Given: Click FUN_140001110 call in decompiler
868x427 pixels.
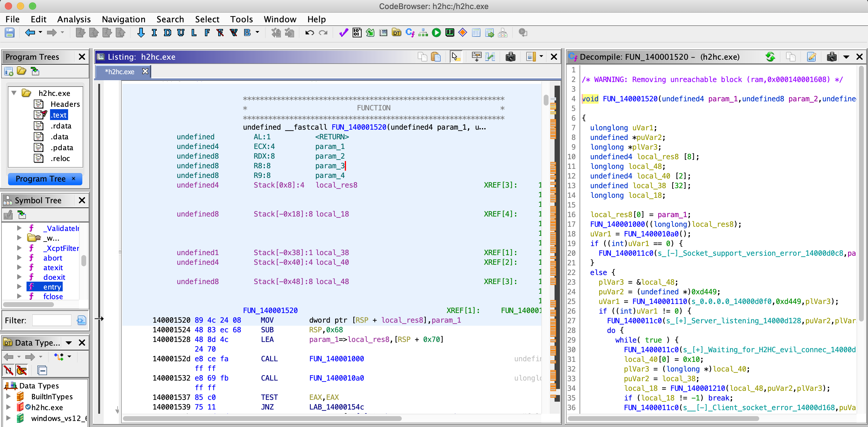Looking at the screenshot, I should [660, 301].
